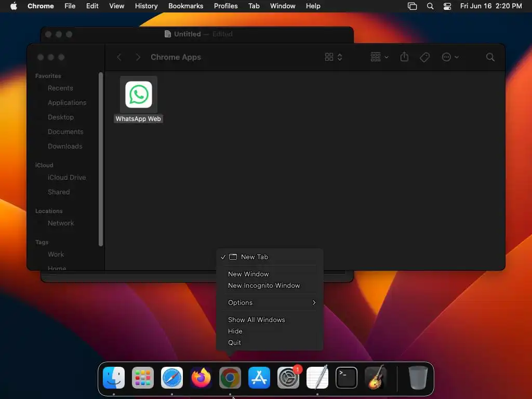Choose Hide in the Chrome Dock menu
The width and height of the screenshot is (532, 399).
(270, 331)
